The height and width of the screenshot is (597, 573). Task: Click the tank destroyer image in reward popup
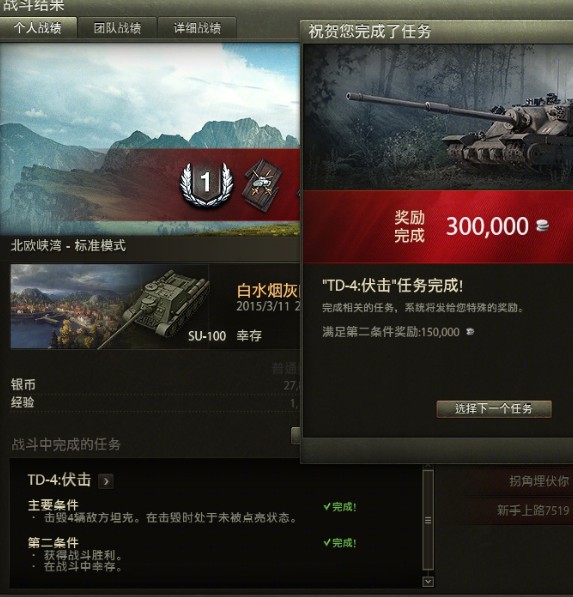coord(438,117)
